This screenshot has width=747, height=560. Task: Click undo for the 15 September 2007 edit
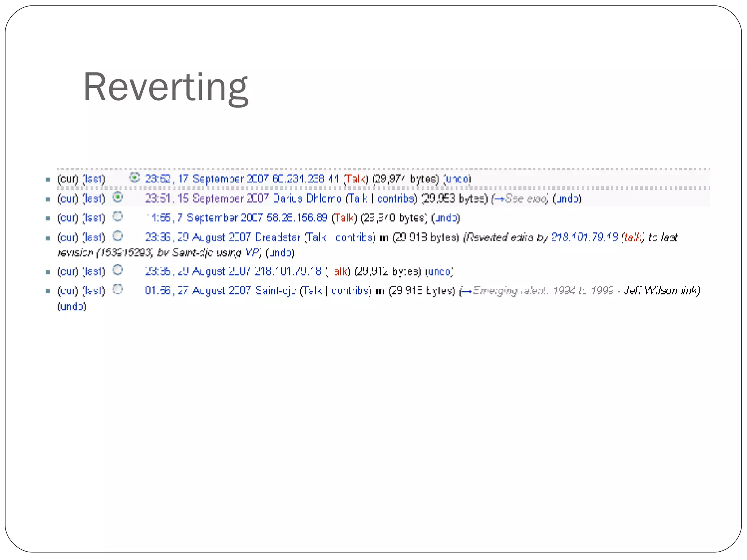coord(567,198)
